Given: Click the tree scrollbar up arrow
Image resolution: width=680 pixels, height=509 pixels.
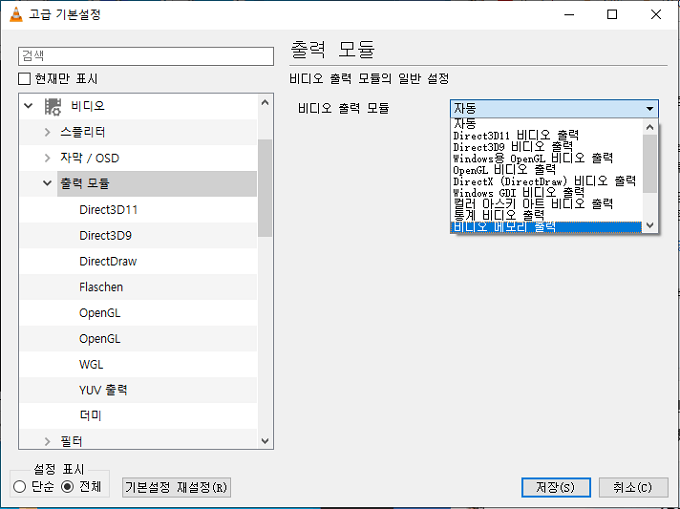Looking at the screenshot, I should pos(265,103).
